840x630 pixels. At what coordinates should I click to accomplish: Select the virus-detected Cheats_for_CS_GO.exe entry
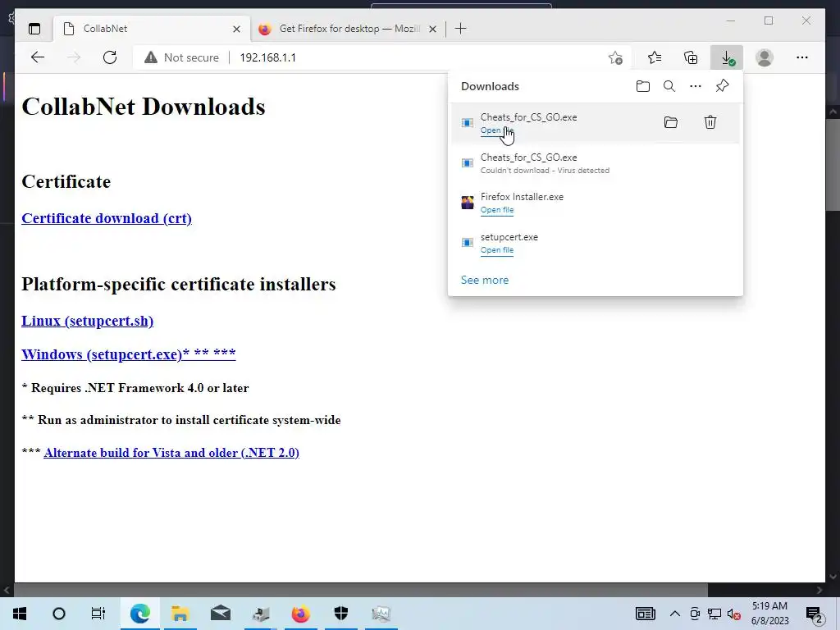coord(596,163)
